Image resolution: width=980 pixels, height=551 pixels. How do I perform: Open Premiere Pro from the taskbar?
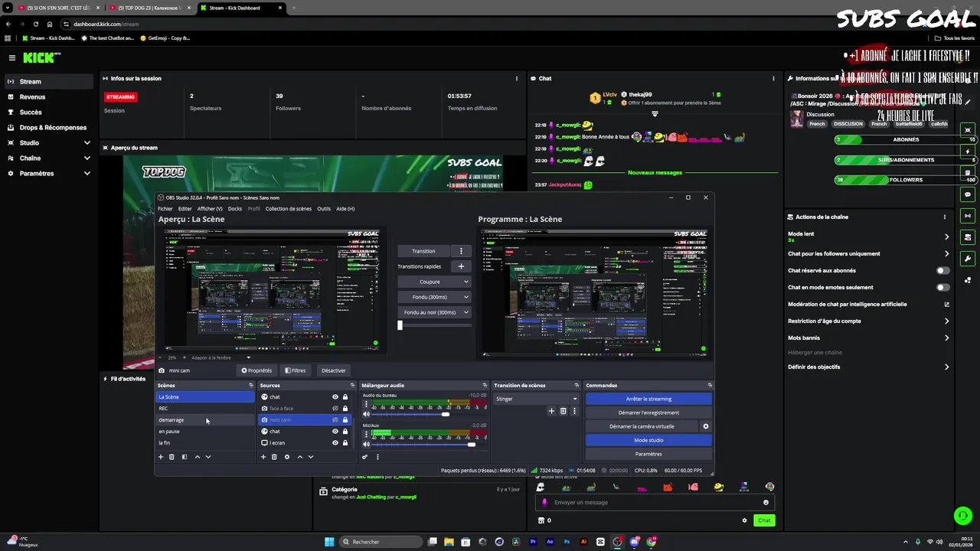click(533, 542)
